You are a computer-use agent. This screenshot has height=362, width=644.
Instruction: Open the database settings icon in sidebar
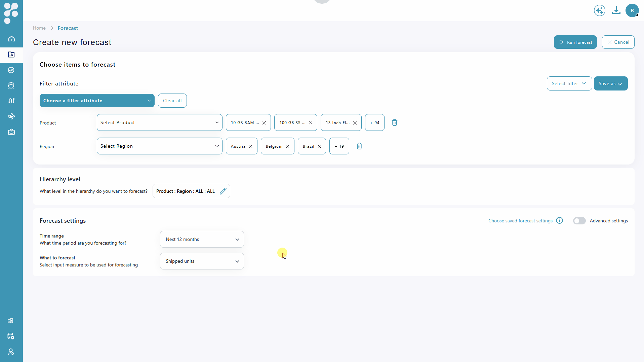(x=11, y=336)
